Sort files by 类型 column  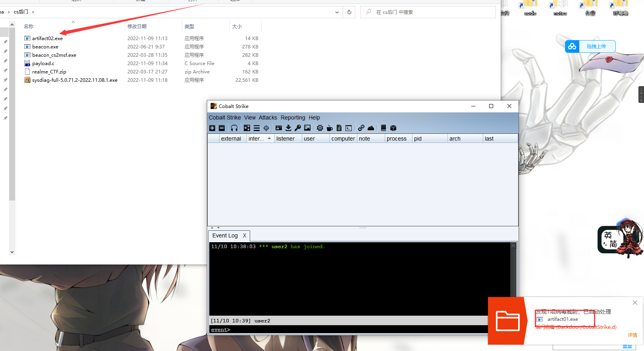point(206,26)
